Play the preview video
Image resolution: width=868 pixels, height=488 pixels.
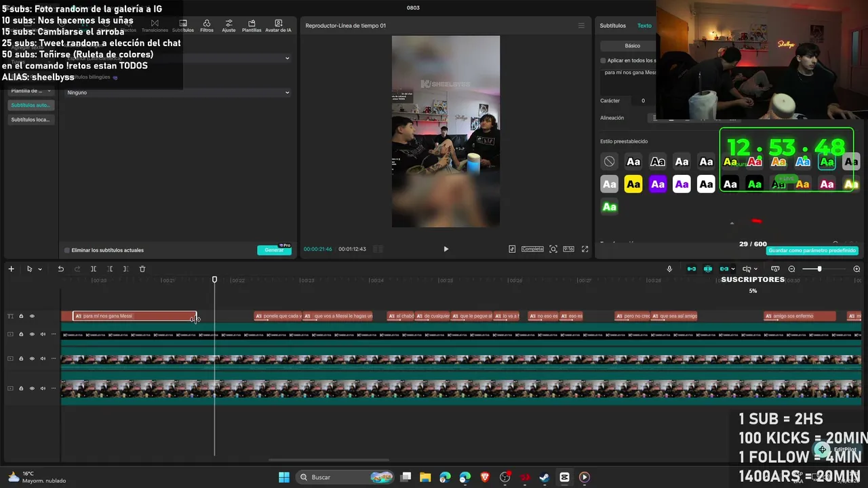pos(446,249)
